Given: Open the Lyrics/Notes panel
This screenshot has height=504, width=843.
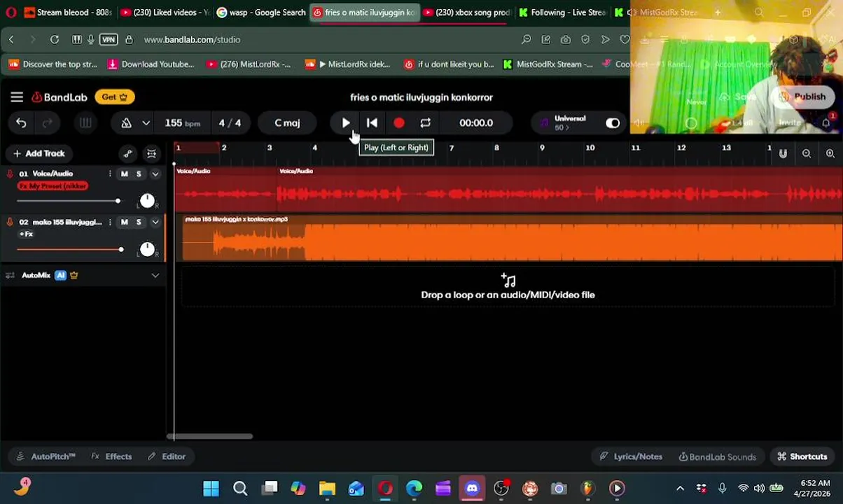Looking at the screenshot, I should click(x=631, y=456).
